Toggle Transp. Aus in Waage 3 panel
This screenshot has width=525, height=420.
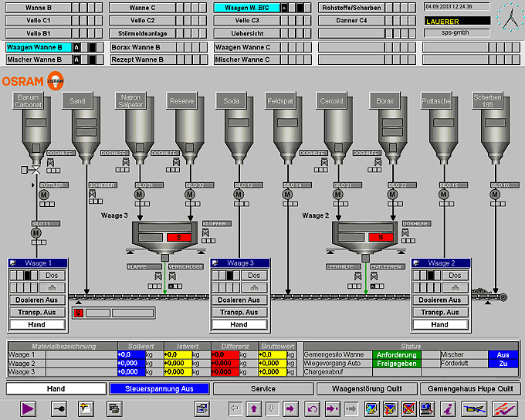point(239,313)
